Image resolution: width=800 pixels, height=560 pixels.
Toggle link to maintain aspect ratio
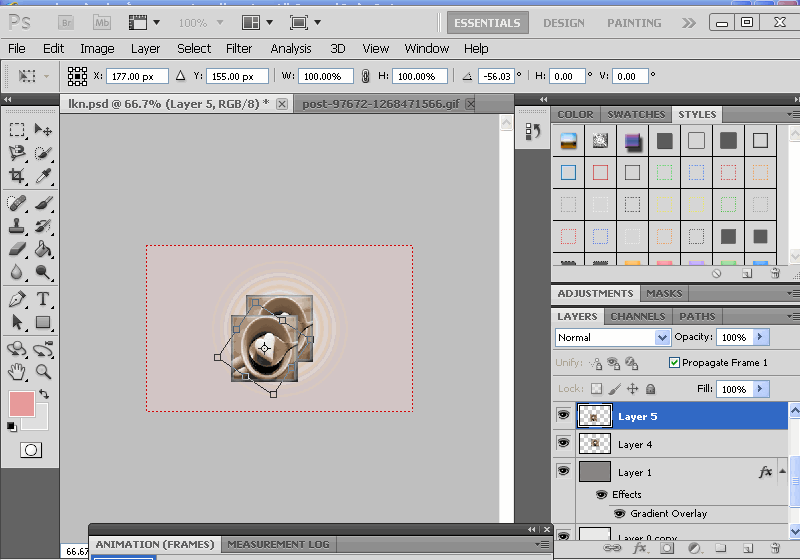pos(365,77)
